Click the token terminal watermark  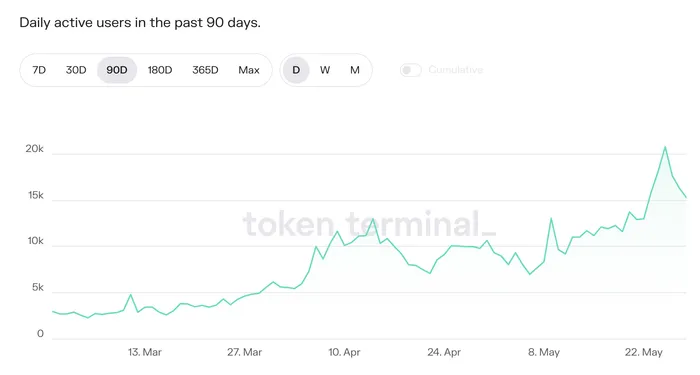coord(369,224)
